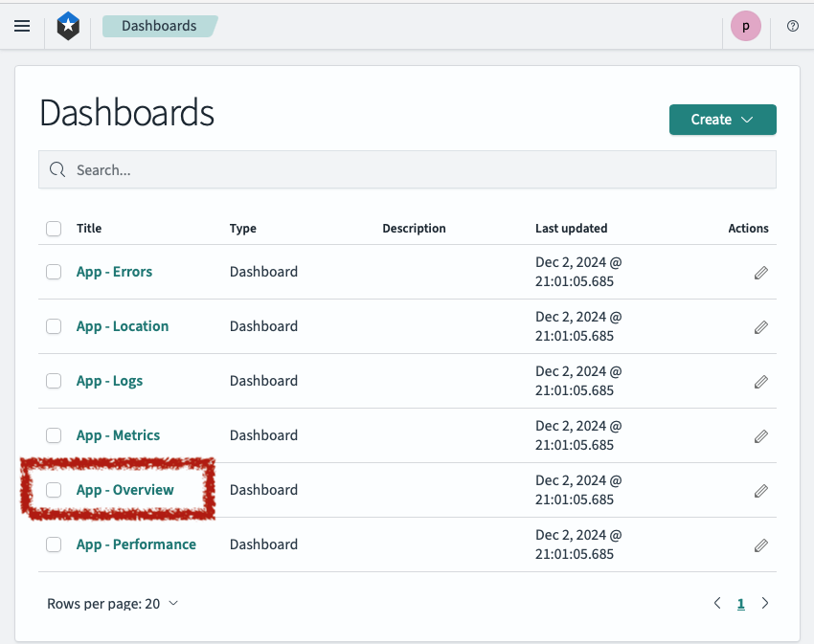The height and width of the screenshot is (644, 814).
Task: Check the App - Performance row checkbox
Action: (54, 544)
